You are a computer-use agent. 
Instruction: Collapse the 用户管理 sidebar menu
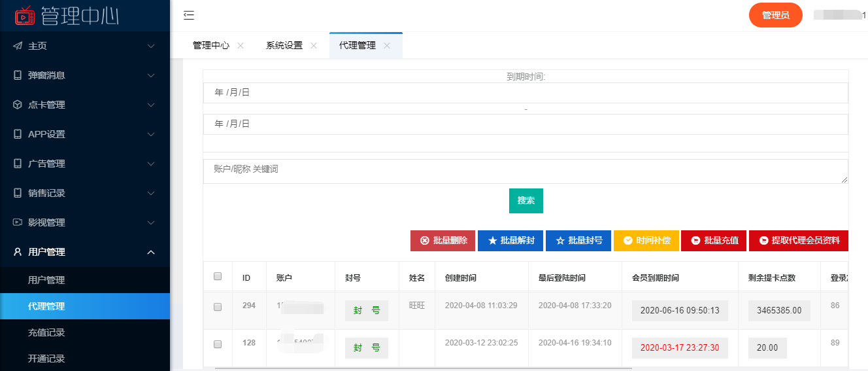[85, 252]
